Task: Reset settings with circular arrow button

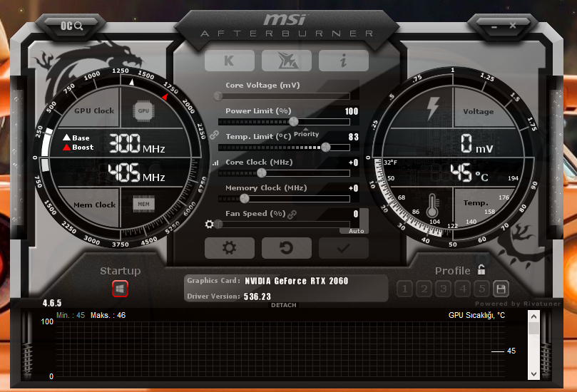Action: coord(286,248)
